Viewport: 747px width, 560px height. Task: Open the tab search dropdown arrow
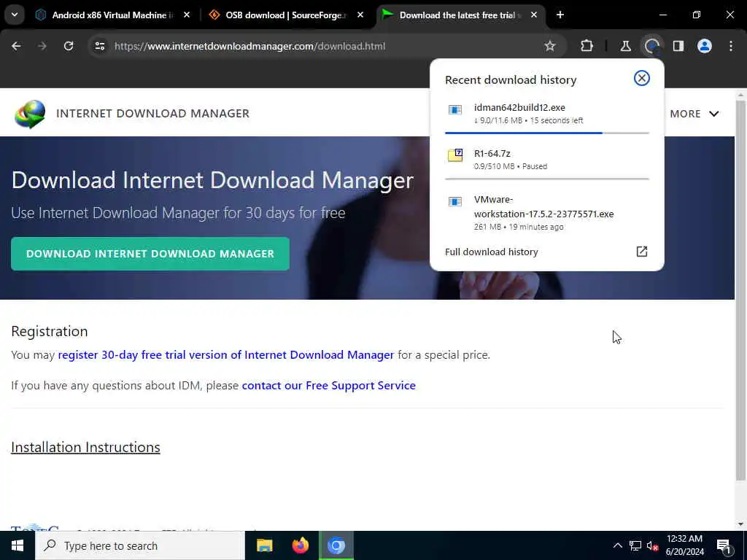tap(15, 15)
